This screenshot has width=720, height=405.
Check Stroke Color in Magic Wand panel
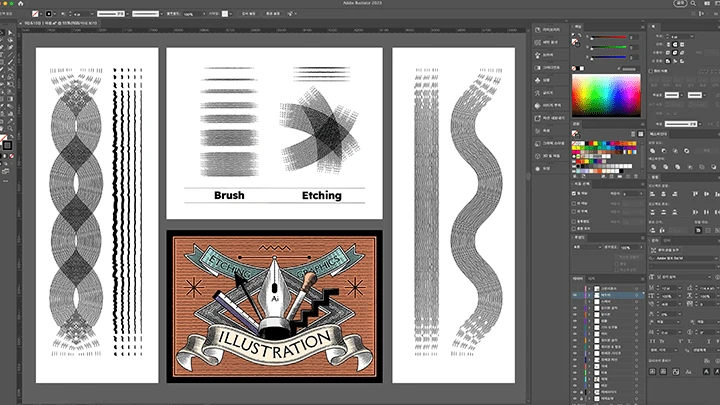(x=574, y=203)
